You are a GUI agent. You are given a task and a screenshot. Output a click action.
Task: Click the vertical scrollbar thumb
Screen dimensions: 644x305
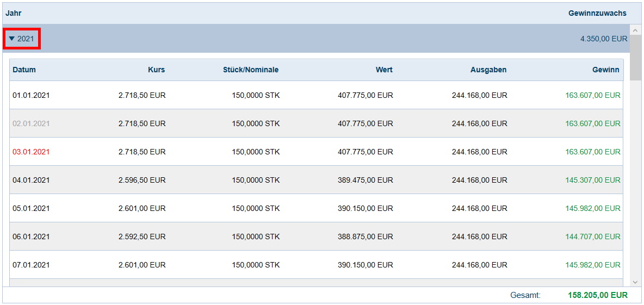click(x=635, y=58)
